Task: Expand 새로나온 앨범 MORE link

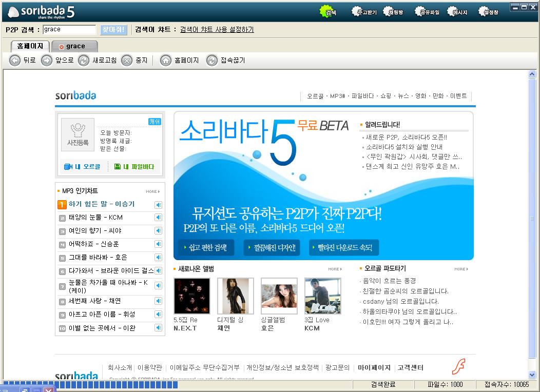Action: (335, 269)
